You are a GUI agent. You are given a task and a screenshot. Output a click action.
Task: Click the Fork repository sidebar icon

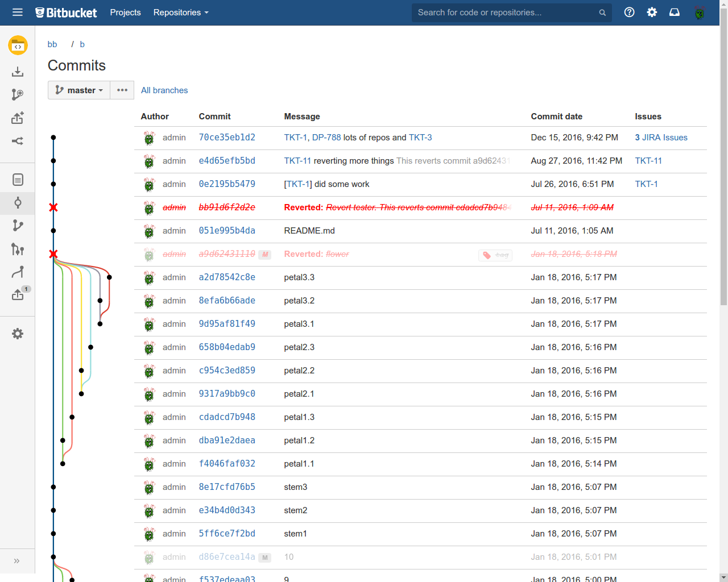(x=18, y=141)
